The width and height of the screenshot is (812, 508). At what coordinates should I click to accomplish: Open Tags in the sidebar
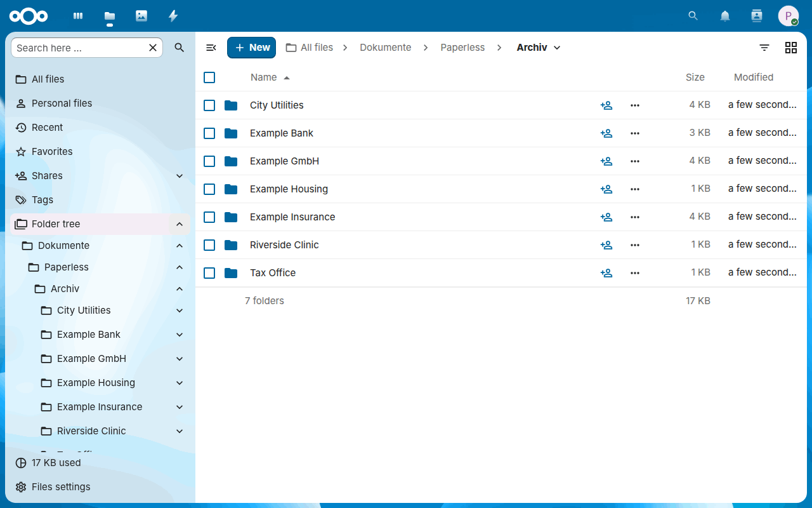pos(100,200)
